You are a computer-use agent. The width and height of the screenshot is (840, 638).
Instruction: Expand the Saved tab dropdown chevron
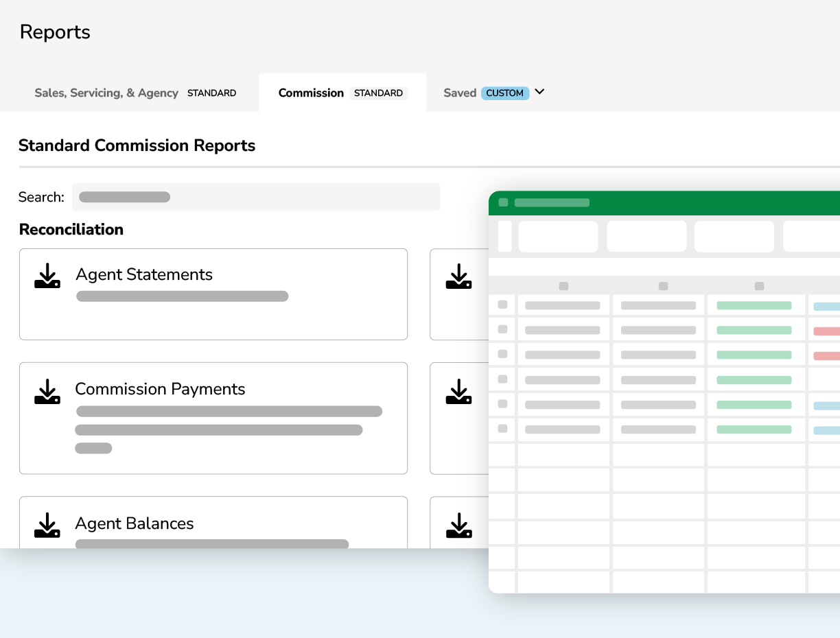coord(539,91)
